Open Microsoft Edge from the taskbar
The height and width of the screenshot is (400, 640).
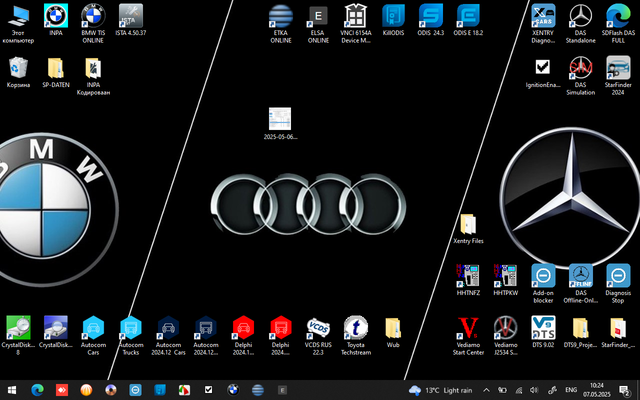coord(37,390)
